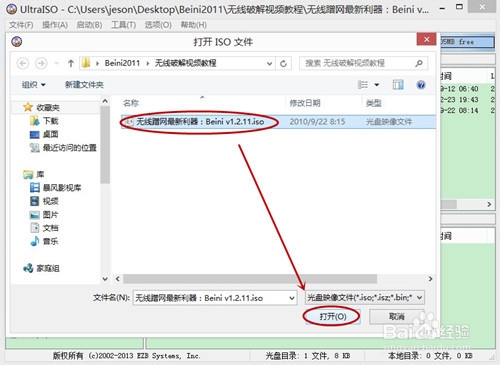Screen dimensions: 500x365
Task: Minimize the UltraISO main window
Action: point(442,8)
